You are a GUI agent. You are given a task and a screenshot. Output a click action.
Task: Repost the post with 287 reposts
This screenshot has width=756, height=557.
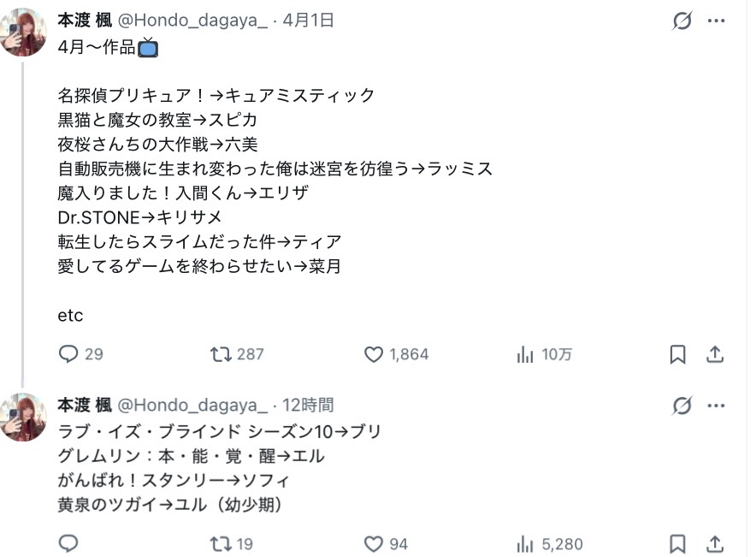222,354
